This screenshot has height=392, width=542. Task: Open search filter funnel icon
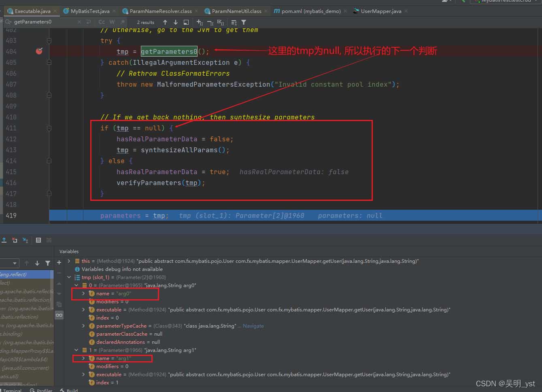tap(244, 22)
